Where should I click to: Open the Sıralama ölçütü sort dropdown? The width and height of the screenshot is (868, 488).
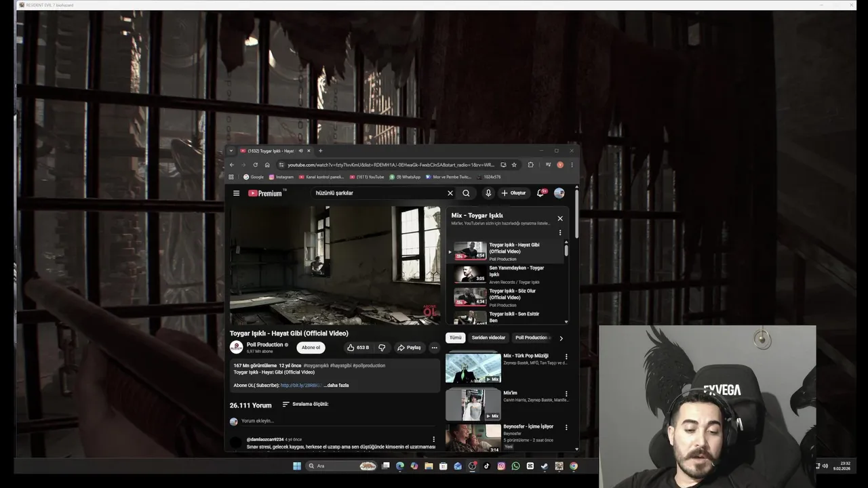[x=305, y=404]
